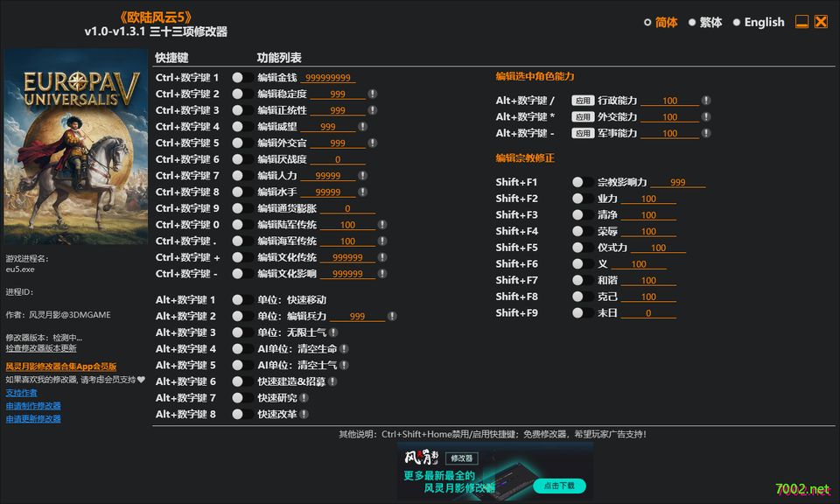Toggle the 荣辱 switch
This screenshot has height=504, width=840.
tap(583, 231)
